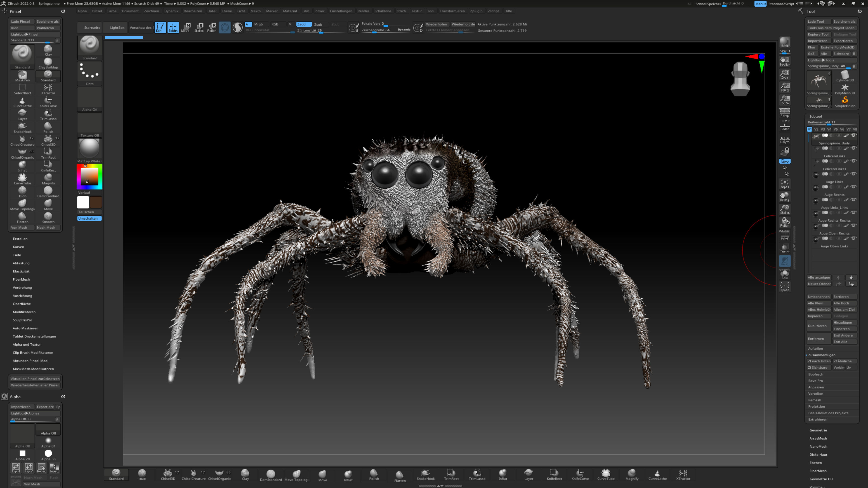This screenshot has height=488, width=868.
Task: Hide the Springspinne_Body subtool via eye
Action: pyautogui.click(x=853, y=135)
